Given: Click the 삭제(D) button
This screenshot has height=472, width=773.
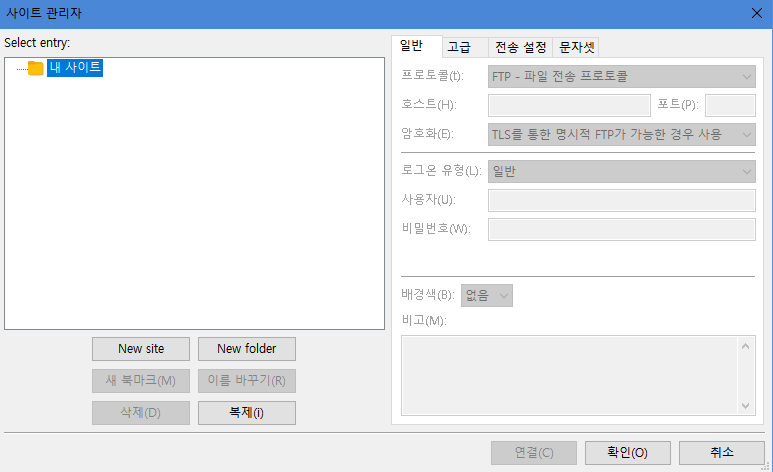Looking at the screenshot, I should pos(141,413).
